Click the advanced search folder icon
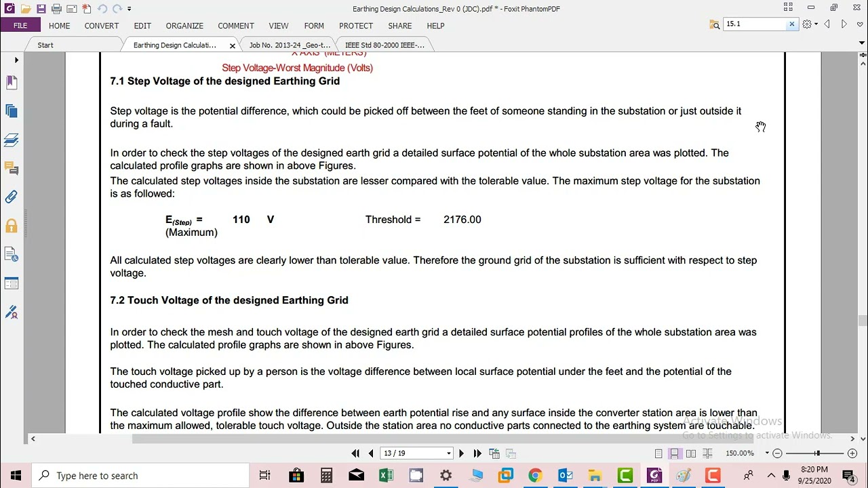The height and width of the screenshot is (488, 868). coord(715,24)
